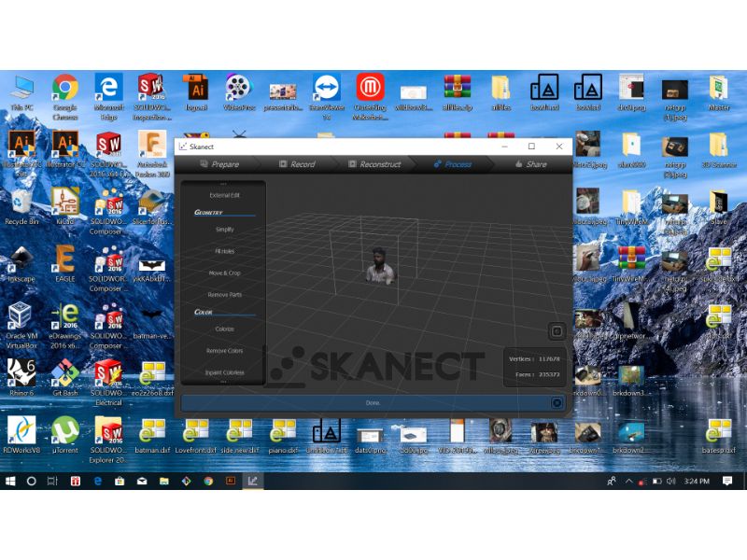
Task: Click the VideoProc desktop icon
Action: pyautogui.click(x=239, y=92)
